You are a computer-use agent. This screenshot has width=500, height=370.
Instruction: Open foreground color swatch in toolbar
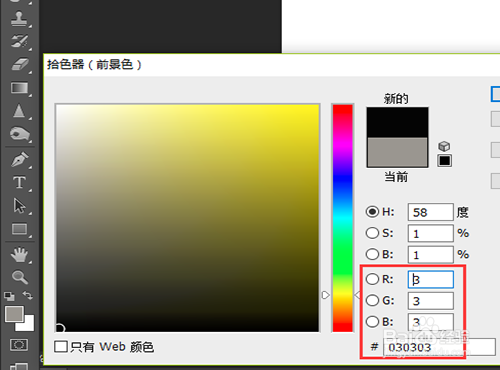tap(14, 314)
